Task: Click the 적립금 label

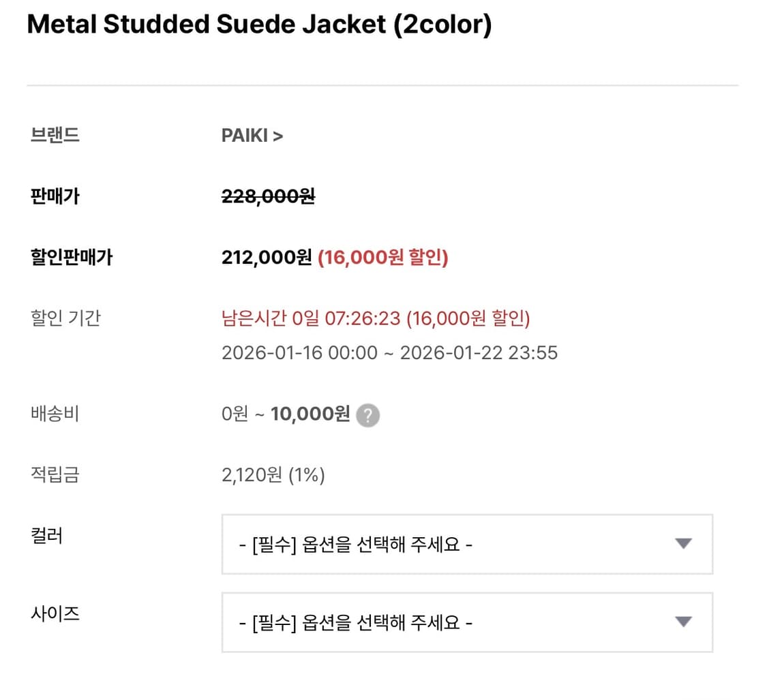Action: tap(55, 474)
